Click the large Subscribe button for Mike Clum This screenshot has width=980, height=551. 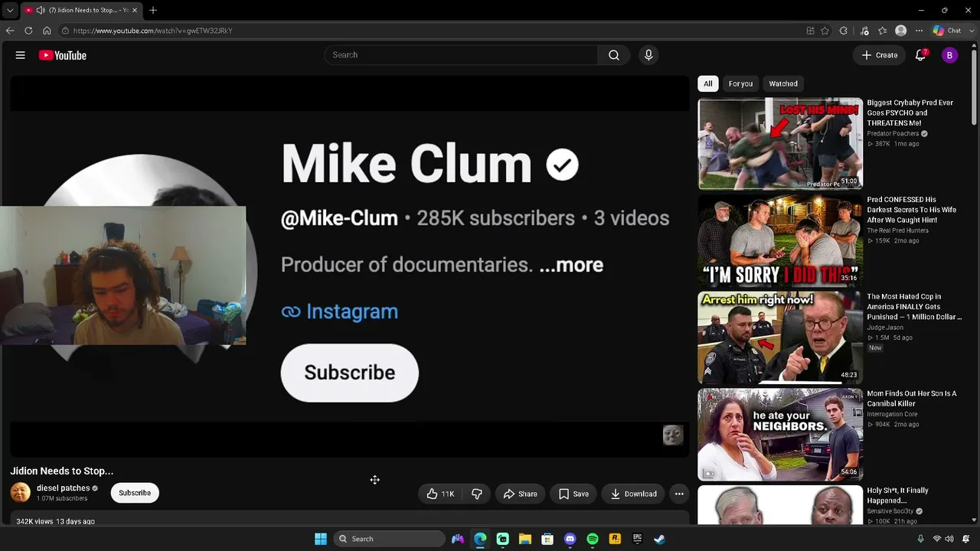click(x=350, y=373)
